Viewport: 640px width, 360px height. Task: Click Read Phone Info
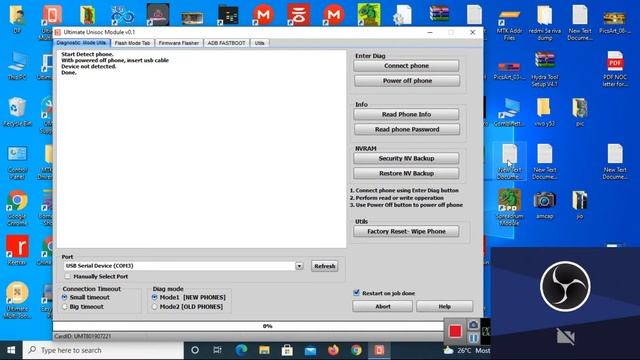tap(406, 114)
